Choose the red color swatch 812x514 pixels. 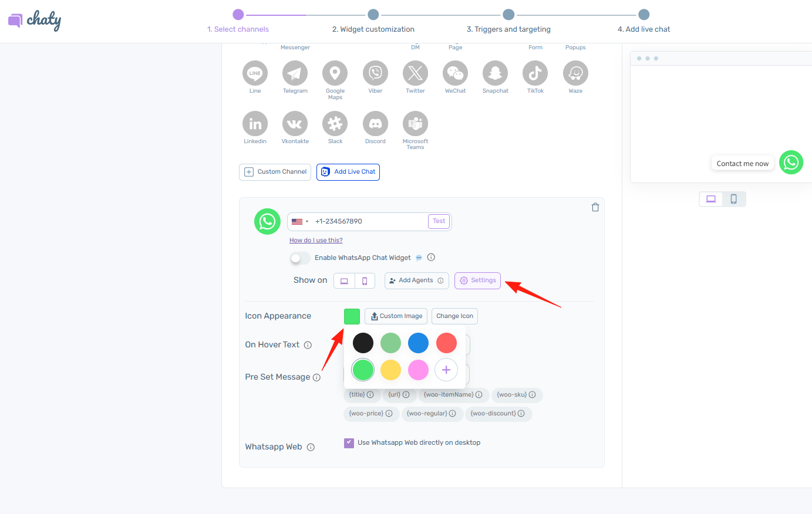[x=446, y=343]
